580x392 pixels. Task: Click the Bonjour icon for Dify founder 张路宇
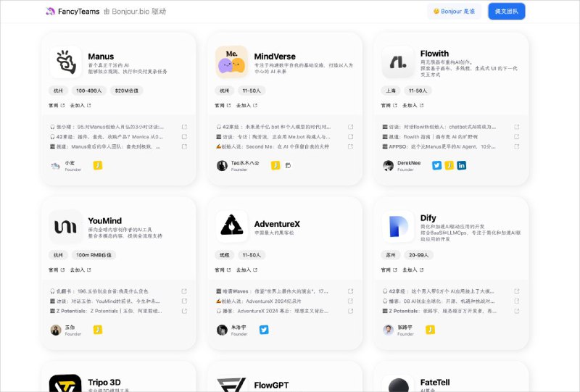coord(430,330)
